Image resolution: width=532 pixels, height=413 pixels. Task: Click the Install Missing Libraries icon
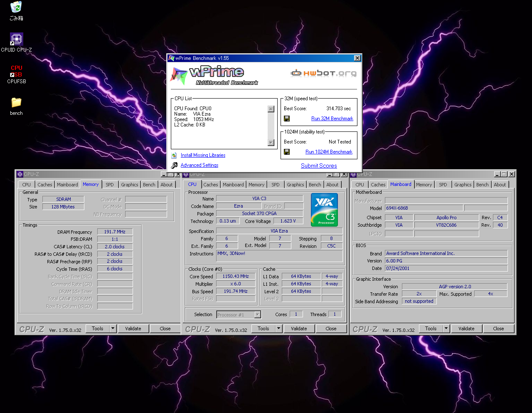174,155
